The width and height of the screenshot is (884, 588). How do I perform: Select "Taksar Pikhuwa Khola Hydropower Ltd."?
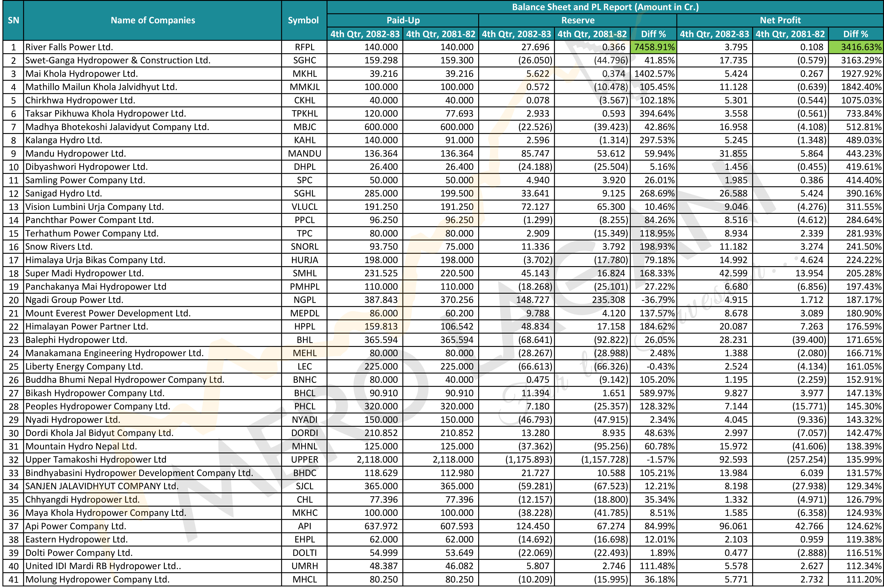pyautogui.click(x=106, y=114)
